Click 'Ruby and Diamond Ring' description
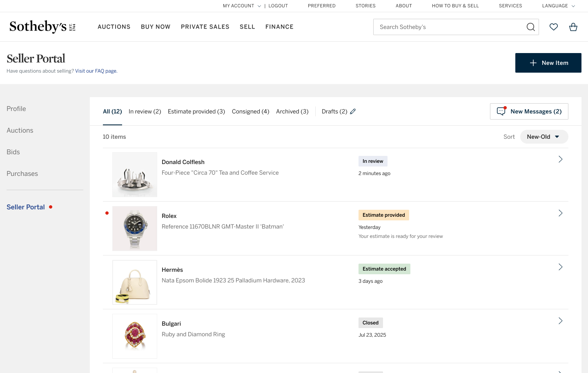The height and width of the screenshot is (373, 588). click(193, 334)
